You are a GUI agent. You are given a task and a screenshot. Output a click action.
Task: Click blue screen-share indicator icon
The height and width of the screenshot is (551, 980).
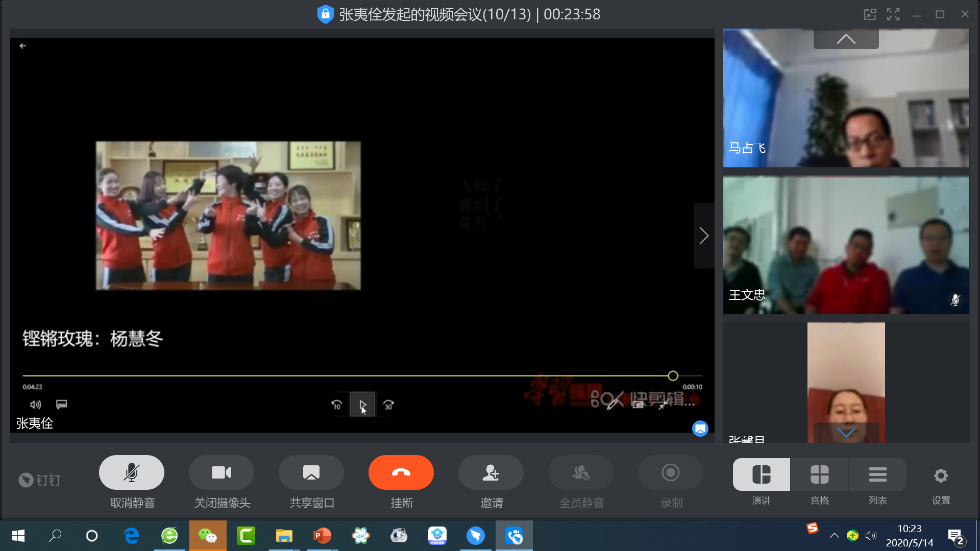coord(700,429)
